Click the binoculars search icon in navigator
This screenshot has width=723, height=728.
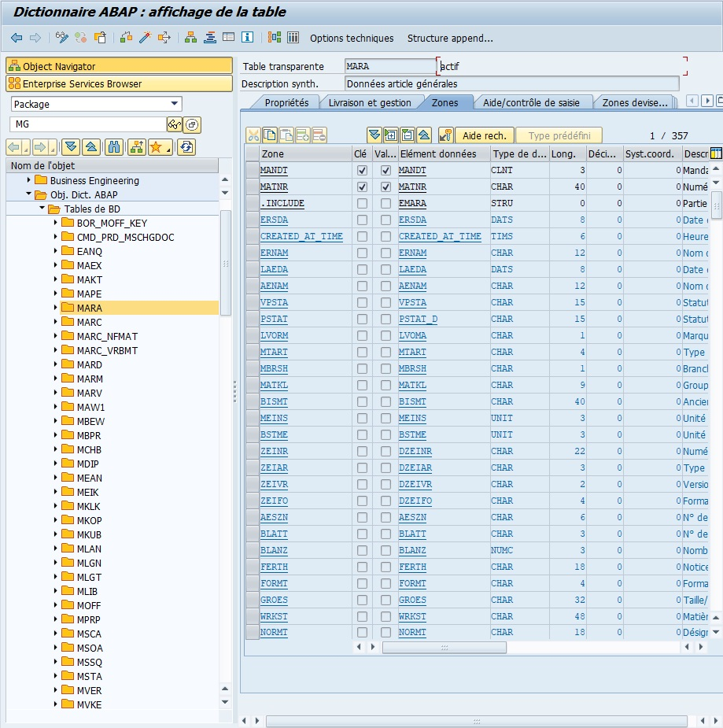pyautogui.click(x=115, y=147)
